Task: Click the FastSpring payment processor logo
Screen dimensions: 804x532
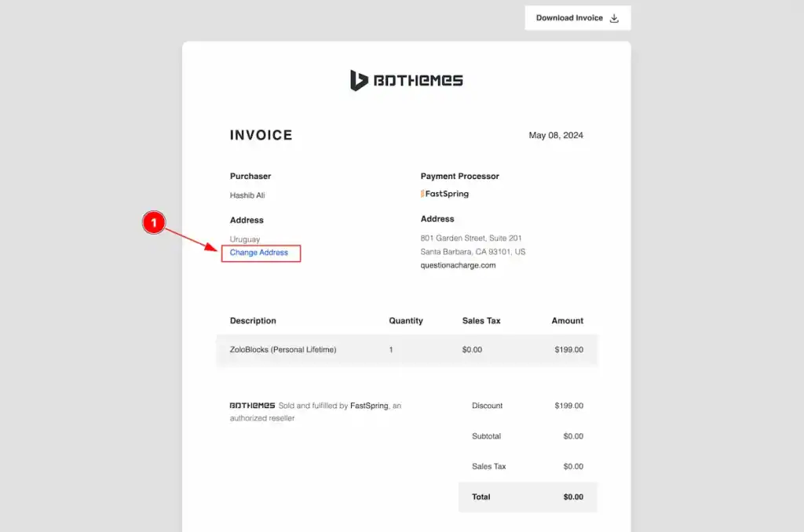Action: pyautogui.click(x=444, y=194)
